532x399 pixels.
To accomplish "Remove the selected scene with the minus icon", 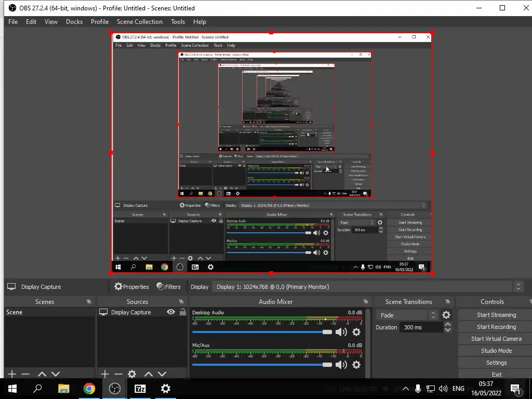I will coord(25,374).
